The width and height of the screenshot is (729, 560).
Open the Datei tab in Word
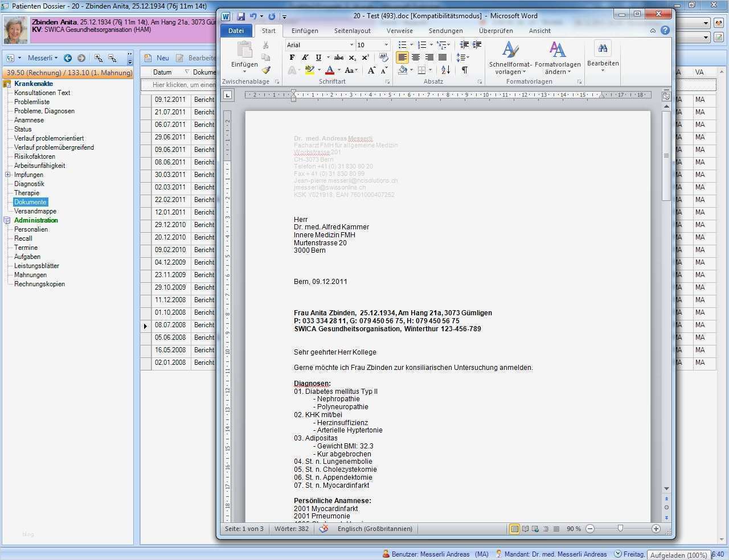236,31
